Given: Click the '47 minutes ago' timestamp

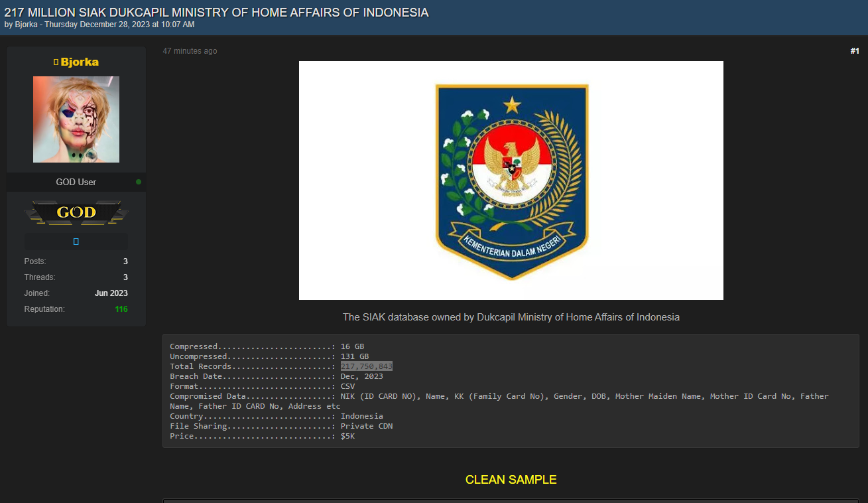Looking at the screenshot, I should 190,51.
